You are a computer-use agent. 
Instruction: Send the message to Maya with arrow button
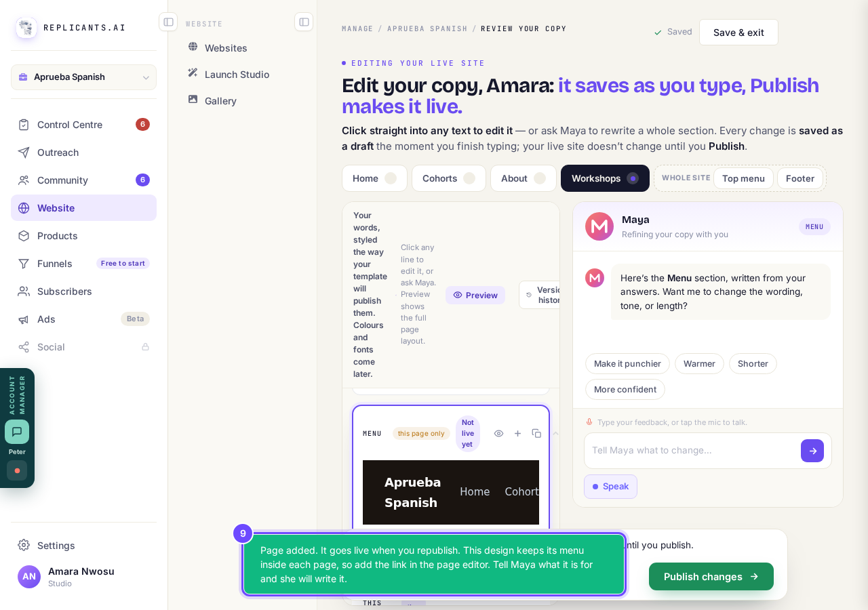tap(812, 451)
